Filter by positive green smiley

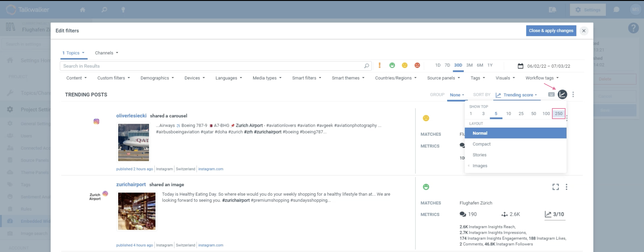392,65
